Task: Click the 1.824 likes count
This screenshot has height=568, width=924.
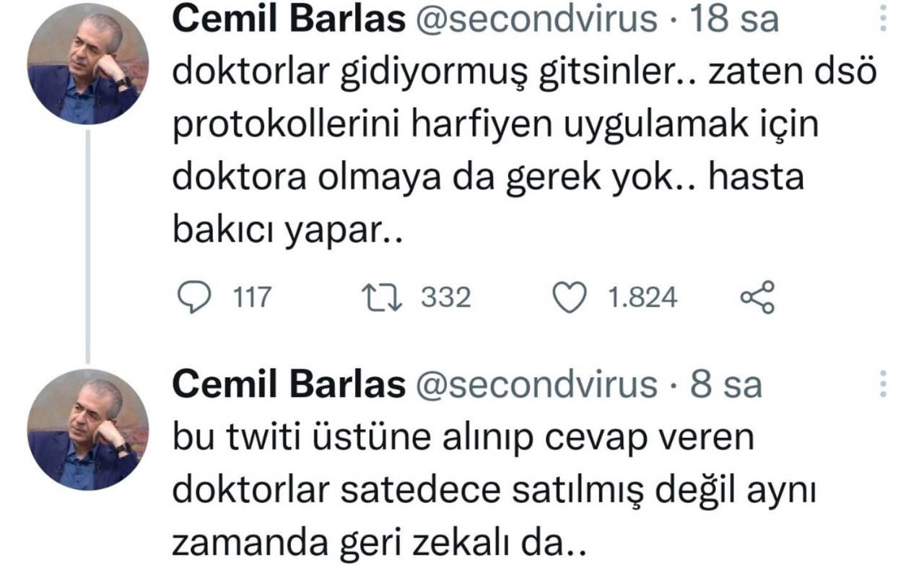Action: coord(642,298)
